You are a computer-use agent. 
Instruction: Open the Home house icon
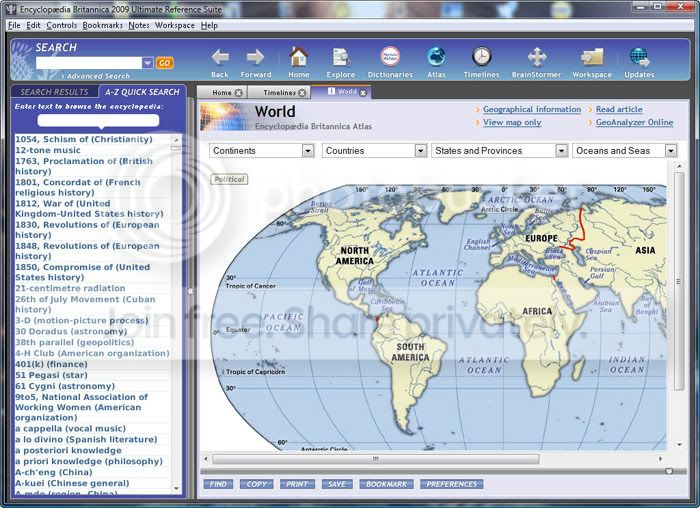coord(299,57)
